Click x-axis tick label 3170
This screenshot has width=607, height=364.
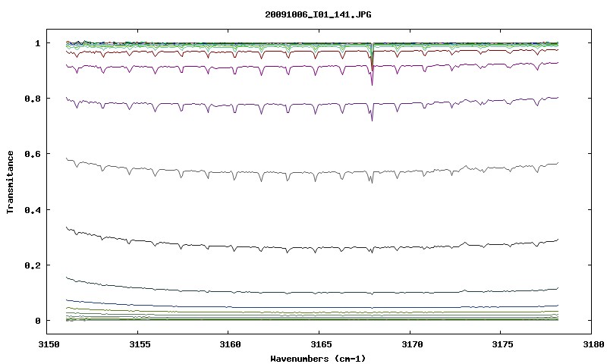410,344
